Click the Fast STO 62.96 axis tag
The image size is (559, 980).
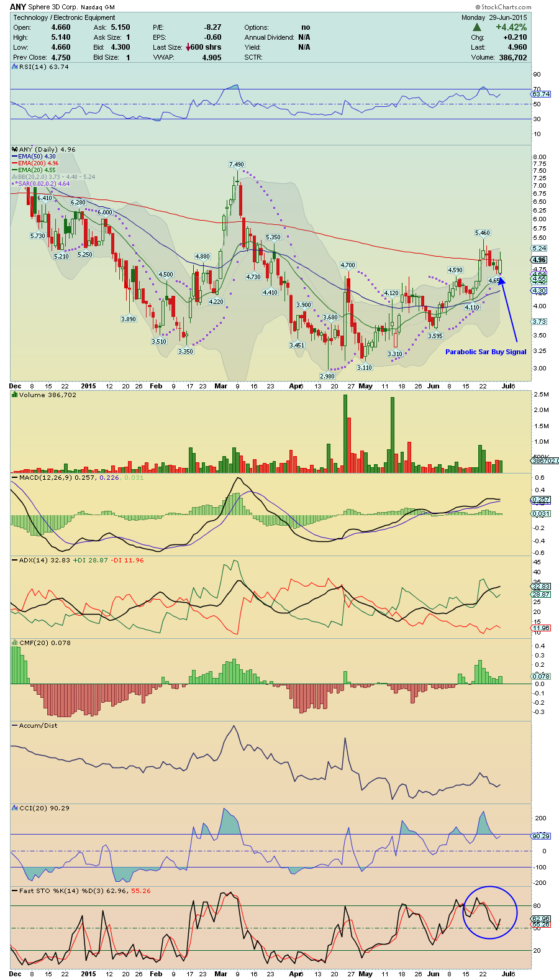click(x=541, y=918)
